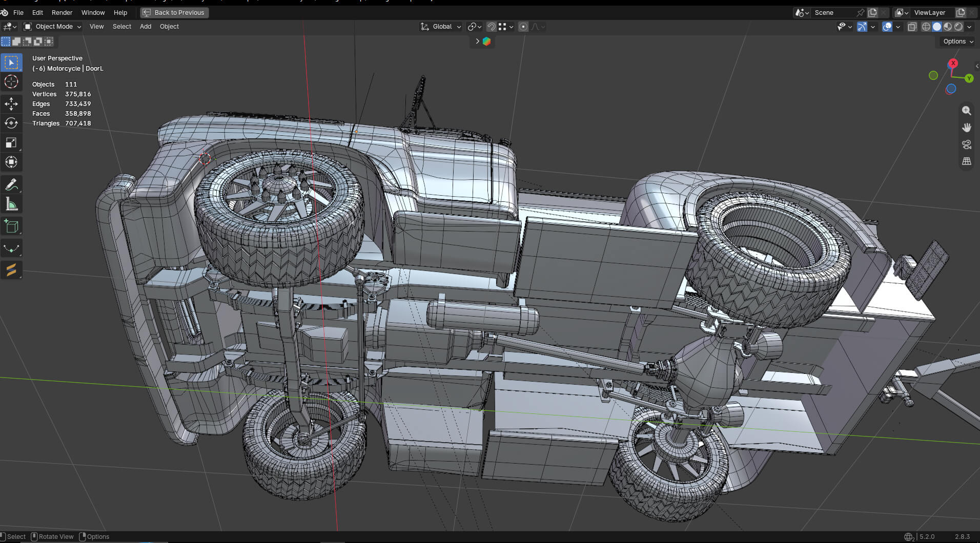This screenshot has width=980, height=543.
Task: Toggle viewport overlays
Action: point(887,27)
